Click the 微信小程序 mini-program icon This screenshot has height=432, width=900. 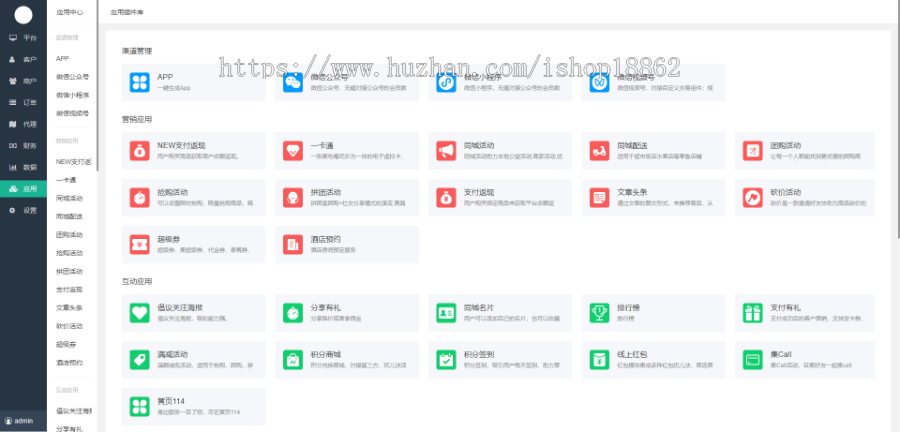pos(446,83)
